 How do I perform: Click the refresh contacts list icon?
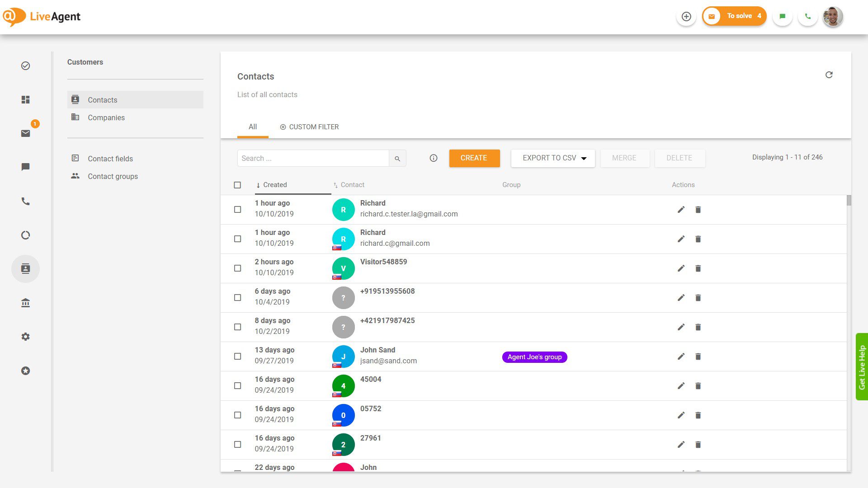click(829, 75)
